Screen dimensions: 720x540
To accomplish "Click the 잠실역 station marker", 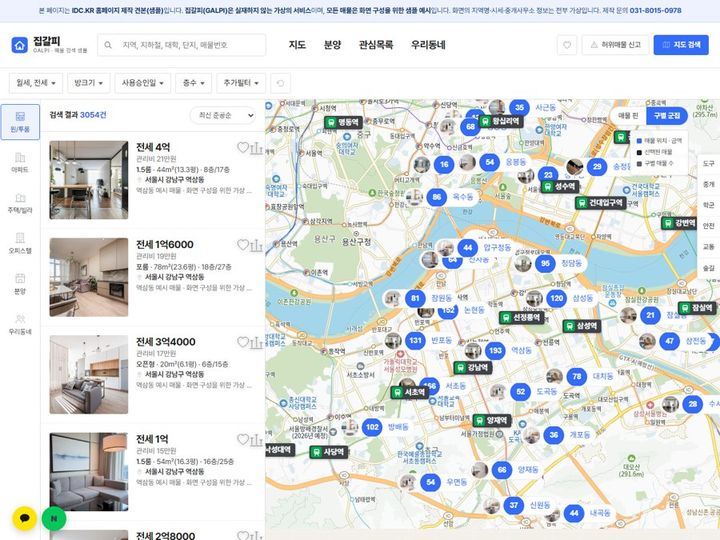I will point(698,308).
